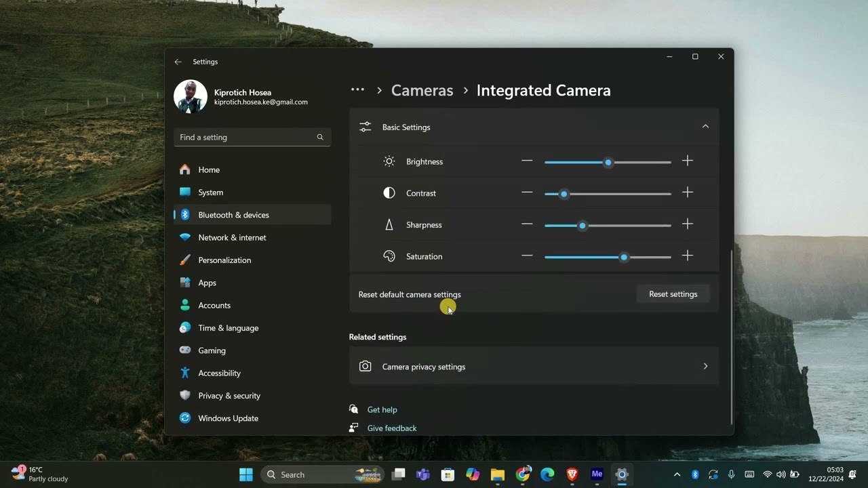The image size is (868, 488).
Task: Open Microsoft Edge from taskbar
Action: click(x=547, y=474)
